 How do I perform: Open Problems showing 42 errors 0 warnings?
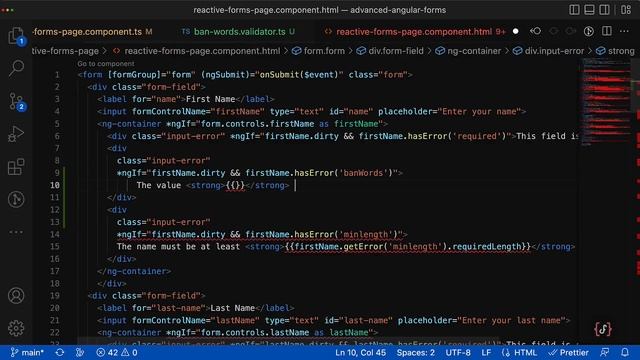click(117, 353)
